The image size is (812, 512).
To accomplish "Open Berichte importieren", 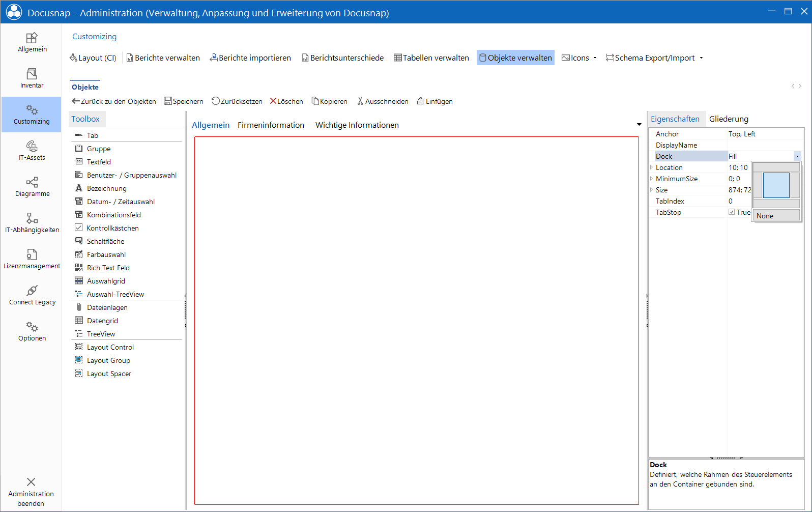I will tap(250, 58).
